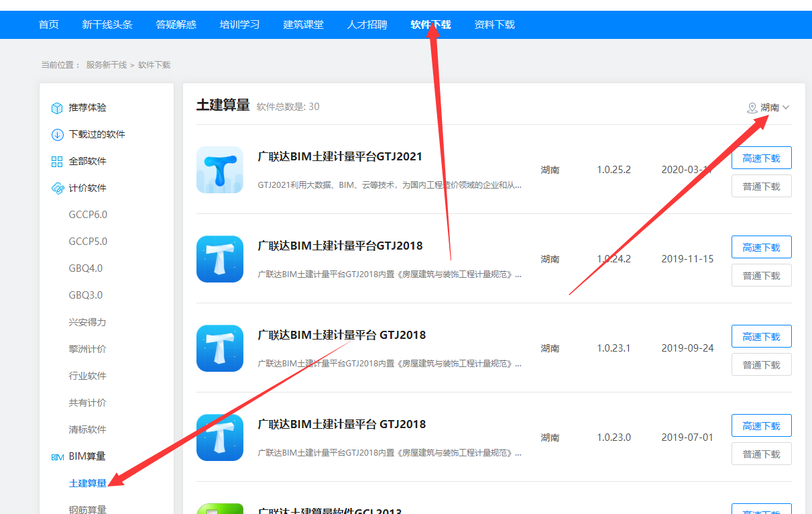812x514 pixels.
Task: Open the 答疑解惑 nav tab
Action: [x=176, y=25]
